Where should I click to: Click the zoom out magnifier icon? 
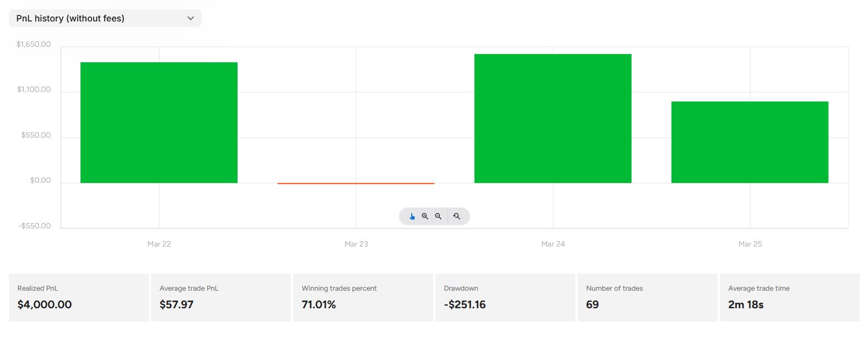pyautogui.click(x=438, y=216)
